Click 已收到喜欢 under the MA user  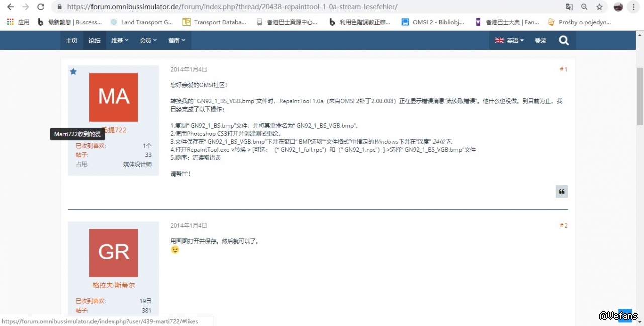point(91,146)
